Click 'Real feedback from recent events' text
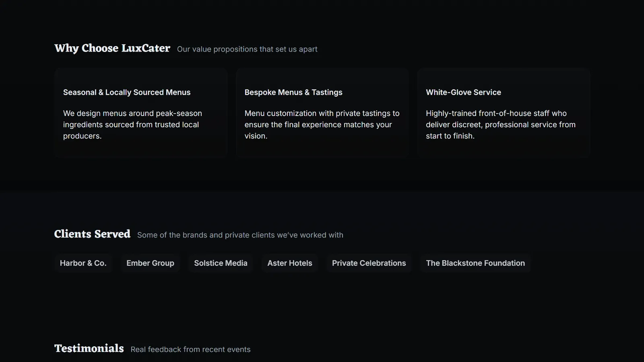The width and height of the screenshot is (644, 362). [x=190, y=350]
